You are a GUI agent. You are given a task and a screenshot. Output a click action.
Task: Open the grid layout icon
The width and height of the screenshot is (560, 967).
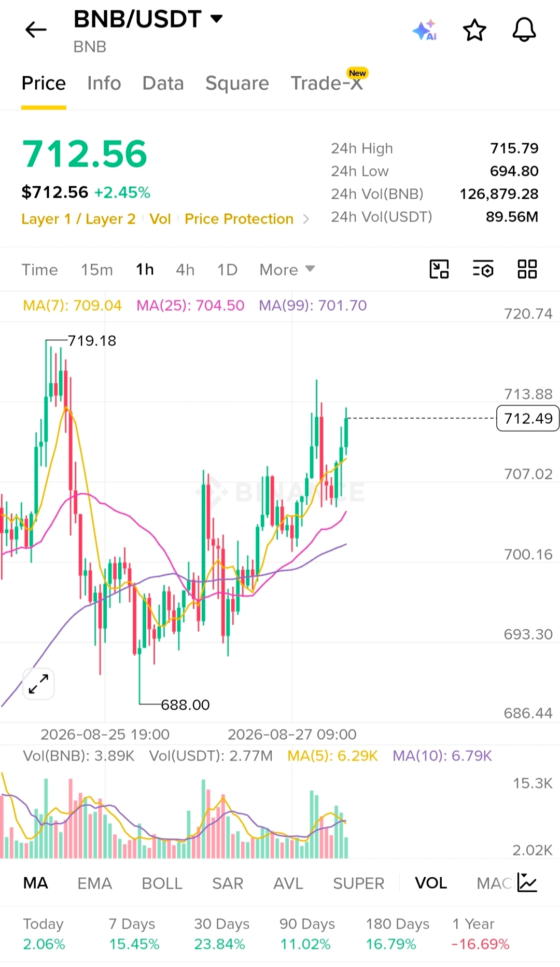point(527,269)
